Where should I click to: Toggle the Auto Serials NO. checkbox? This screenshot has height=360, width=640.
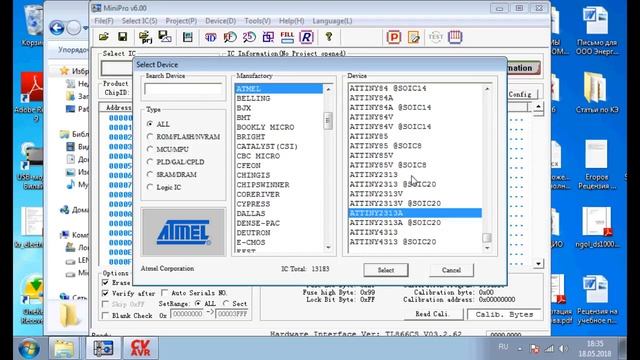click(x=165, y=293)
